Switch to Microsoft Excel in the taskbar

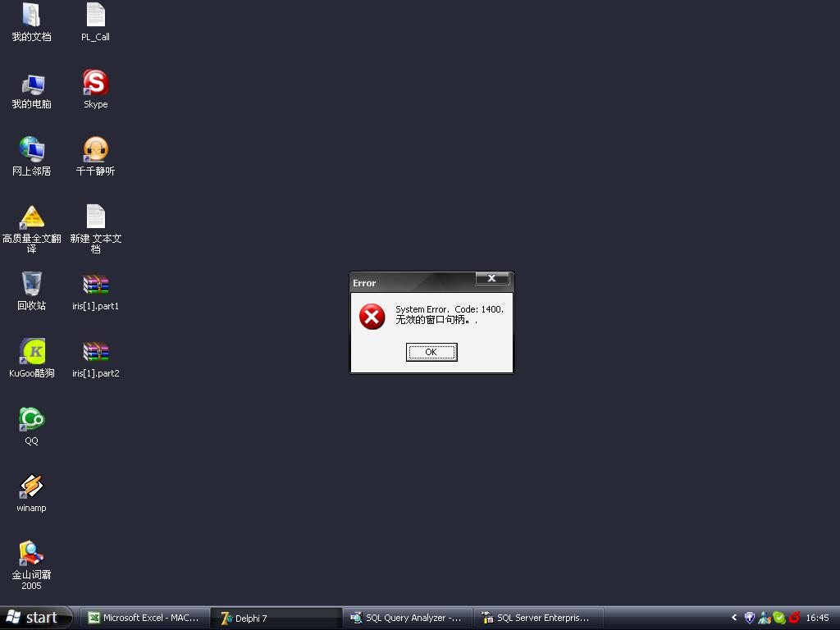click(144, 618)
